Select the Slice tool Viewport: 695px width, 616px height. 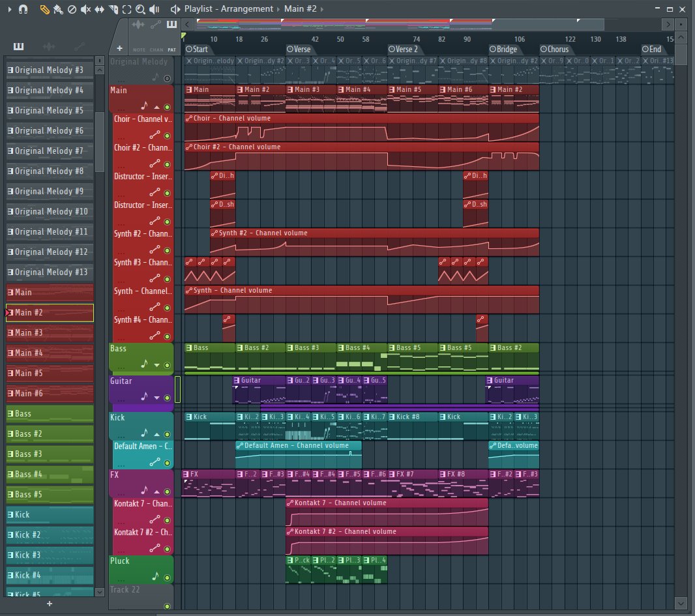(113, 9)
